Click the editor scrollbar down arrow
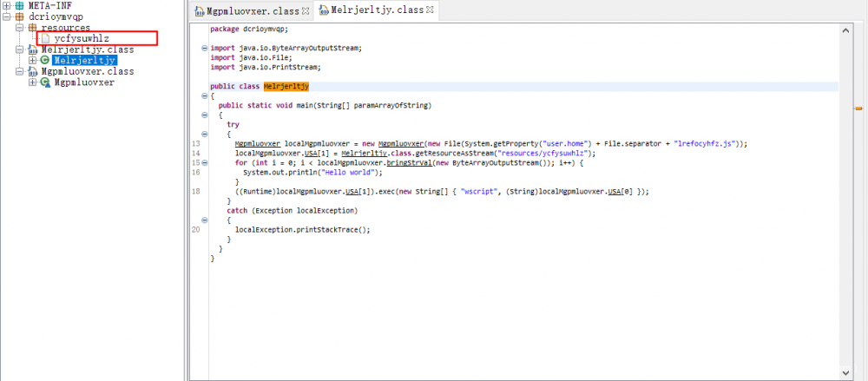The image size is (868, 381). pos(845,372)
